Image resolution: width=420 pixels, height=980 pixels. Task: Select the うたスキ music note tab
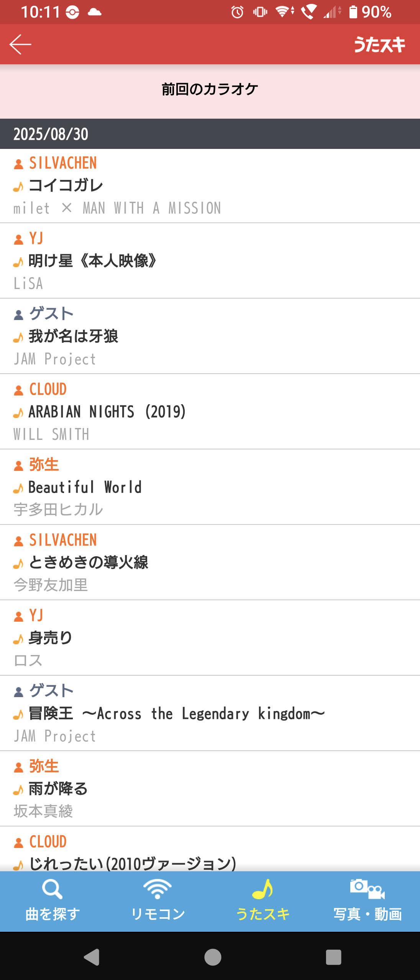[x=262, y=901]
